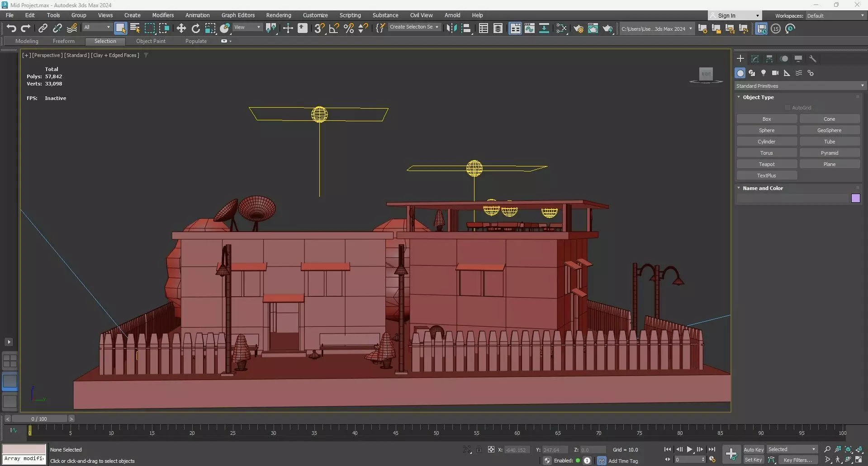Open the Graph Editors menu

point(238,15)
